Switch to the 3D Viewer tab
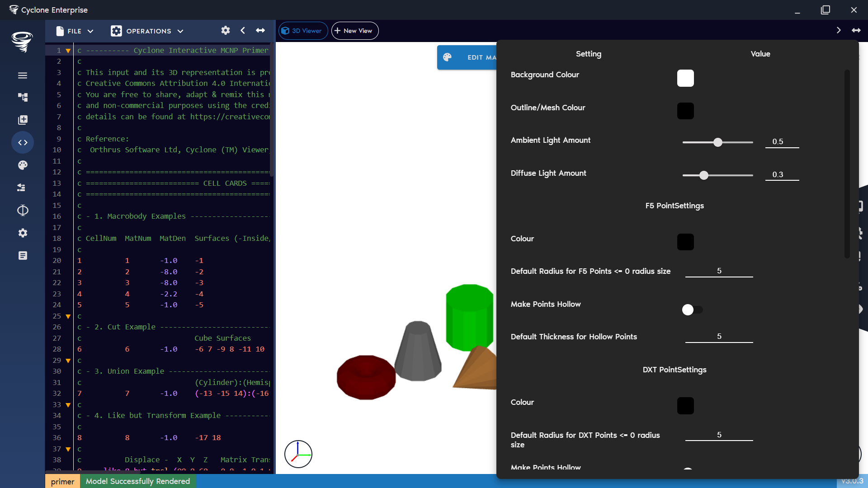Screen dimensions: 868x488 [x=302, y=31]
